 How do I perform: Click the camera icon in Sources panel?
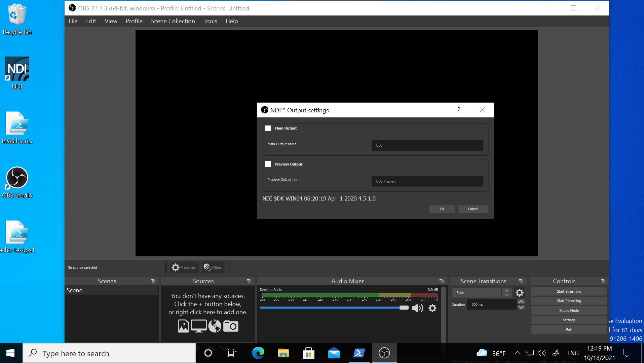tap(231, 326)
